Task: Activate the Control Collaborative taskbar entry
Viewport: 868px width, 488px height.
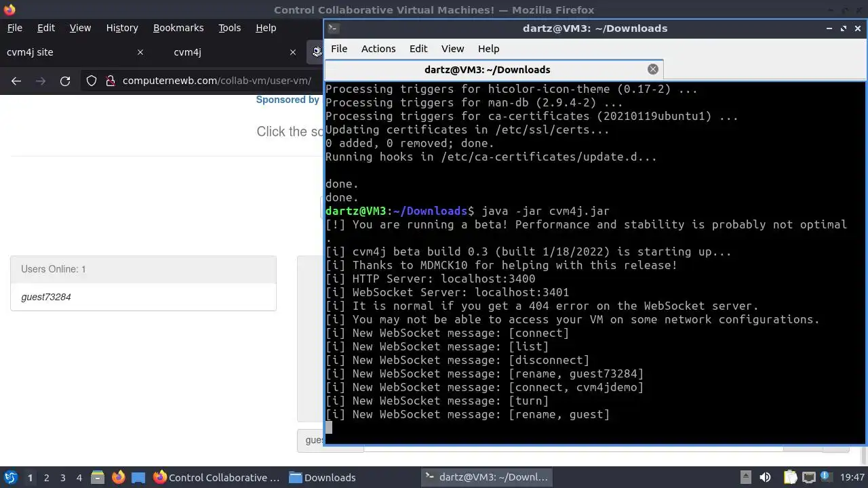Action: [x=217, y=477]
